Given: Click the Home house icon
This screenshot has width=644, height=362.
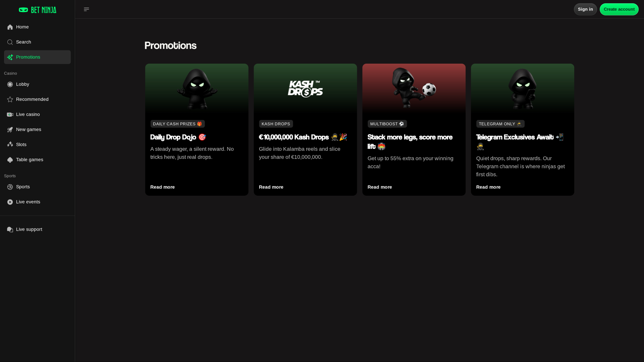Looking at the screenshot, I should click(x=10, y=27).
